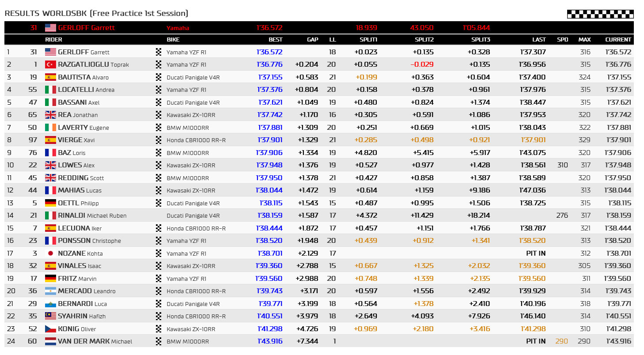
Task: Select 1'05.844 split time in leader bar
Action: point(477,28)
